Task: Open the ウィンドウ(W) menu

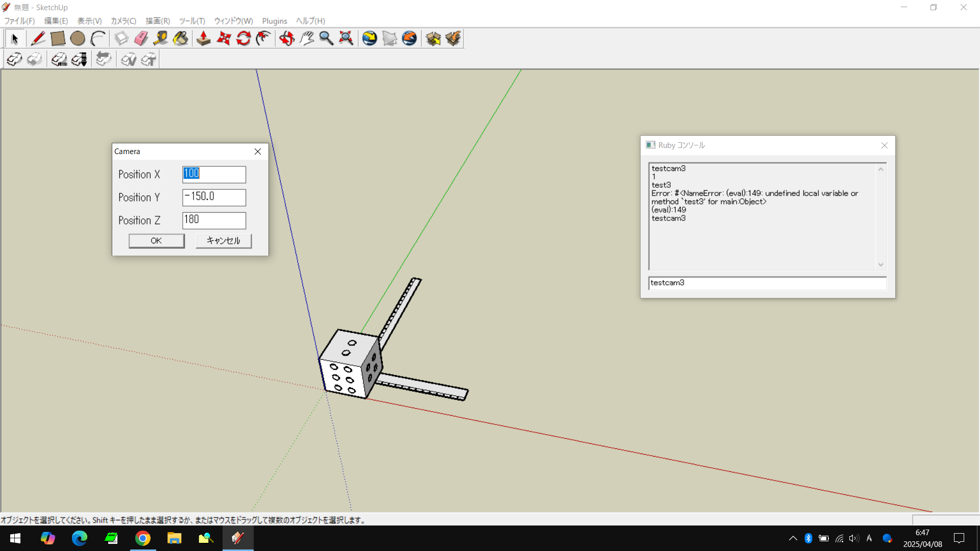Action: tap(233, 21)
